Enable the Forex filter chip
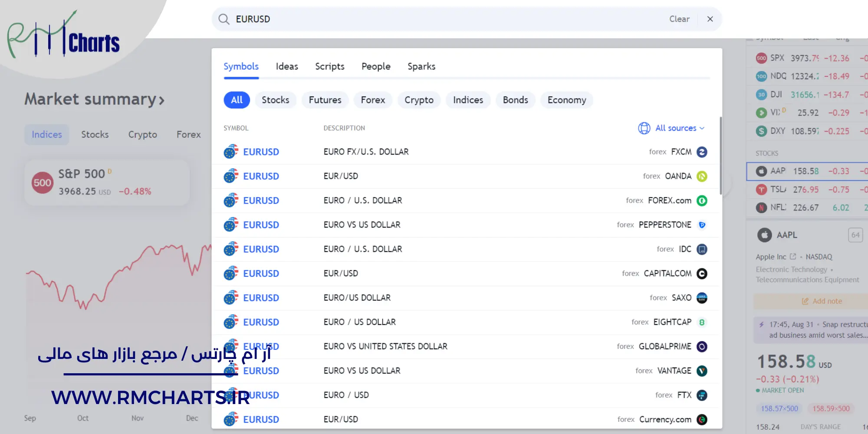Screen dimensions: 868x434 coord(373,100)
